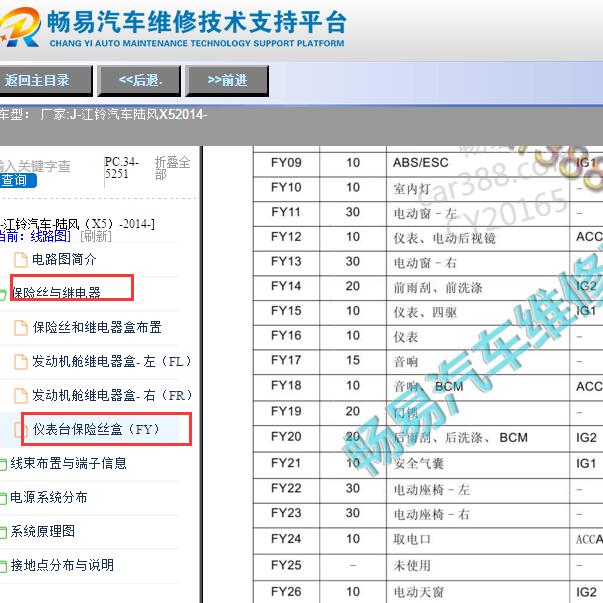Click the 线路图 current category link
This screenshot has height=603, width=603.
coord(50,236)
